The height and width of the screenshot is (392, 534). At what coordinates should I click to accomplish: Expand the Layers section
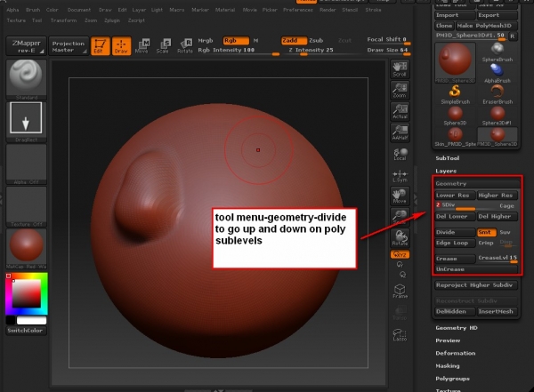pyautogui.click(x=446, y=171)
